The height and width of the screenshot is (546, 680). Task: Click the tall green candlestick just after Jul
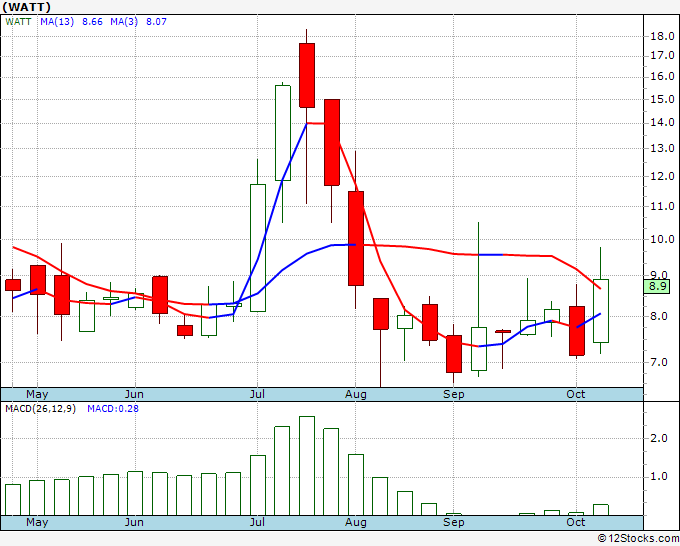(x=258, y=247)
